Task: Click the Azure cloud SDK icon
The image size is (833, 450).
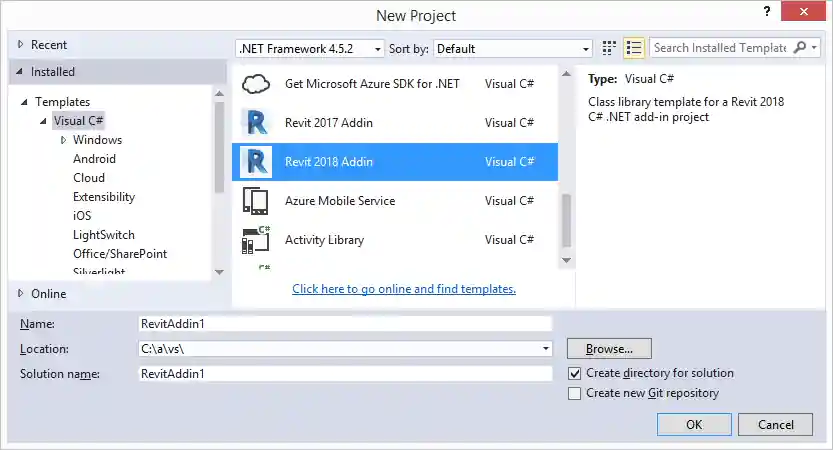Action: (x=257, y=84)
